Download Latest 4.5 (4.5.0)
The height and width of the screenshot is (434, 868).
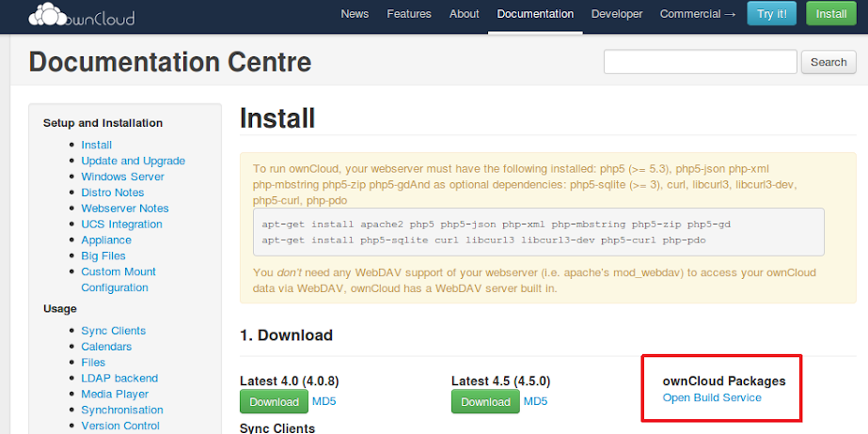(485, 401)
